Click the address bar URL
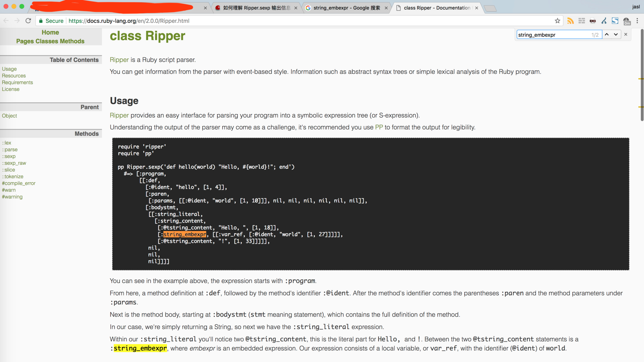 click(x=129, y=21)
